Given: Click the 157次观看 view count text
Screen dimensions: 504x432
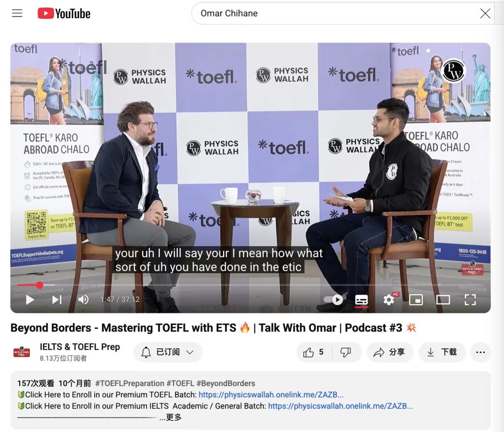Looking at the screenshot, I should pyautogui.click(x=35, y=383).
